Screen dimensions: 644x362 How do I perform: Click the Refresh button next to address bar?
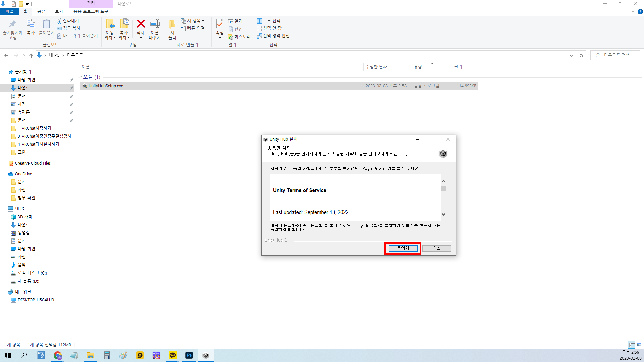pos(581,55)
